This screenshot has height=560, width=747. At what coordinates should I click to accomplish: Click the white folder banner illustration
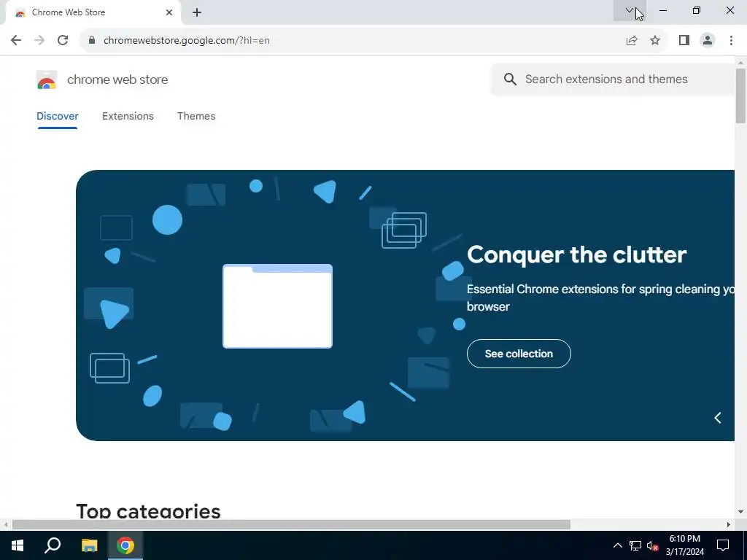point(277,306)
